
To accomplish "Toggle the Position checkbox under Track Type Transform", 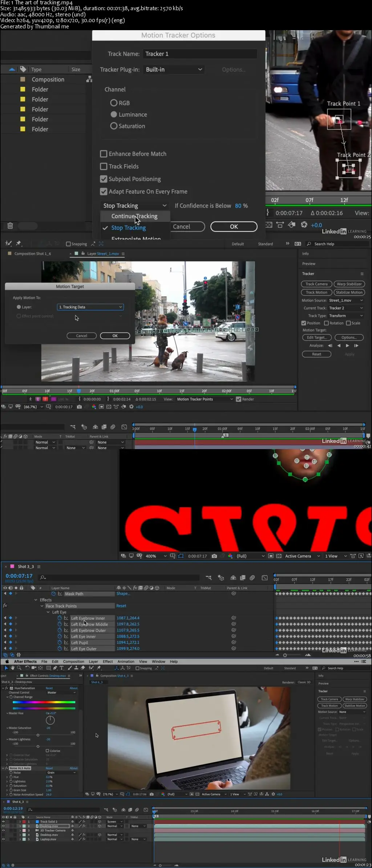I will tap(304, 323).
